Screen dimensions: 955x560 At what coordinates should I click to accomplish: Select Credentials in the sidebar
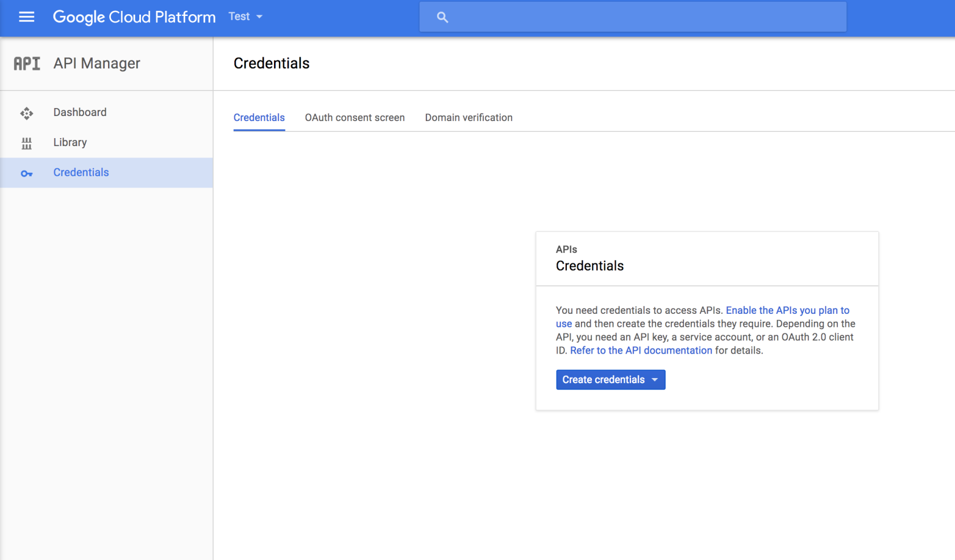coord(106,173)
